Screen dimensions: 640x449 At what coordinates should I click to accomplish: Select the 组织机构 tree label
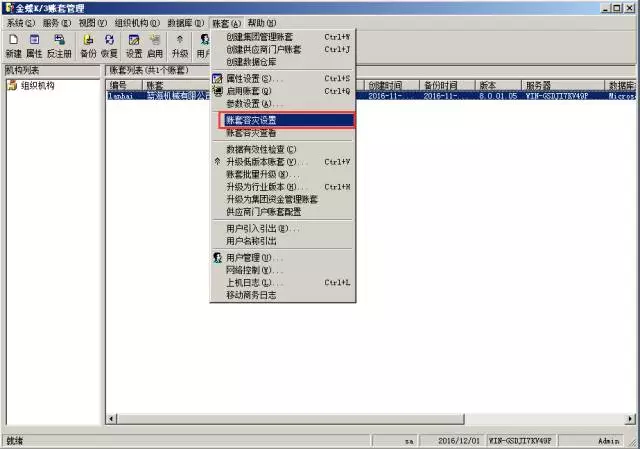(x=38, y=85)
